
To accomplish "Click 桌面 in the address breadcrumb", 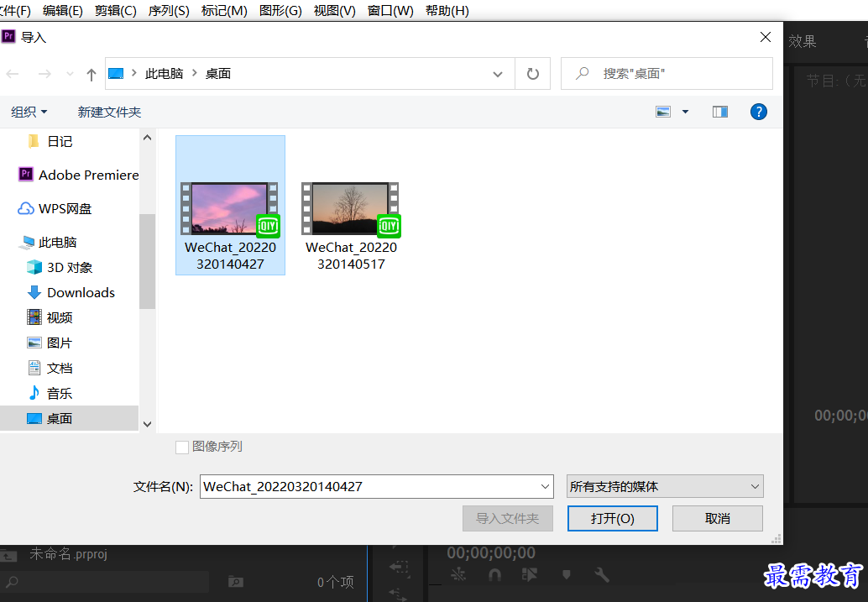I will click(218, 74).
